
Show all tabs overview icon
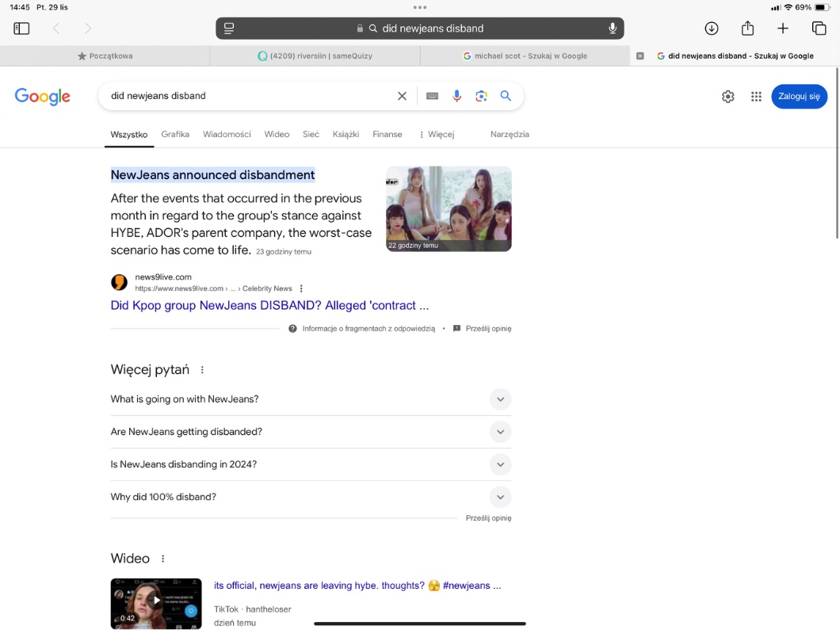point(819,29)
